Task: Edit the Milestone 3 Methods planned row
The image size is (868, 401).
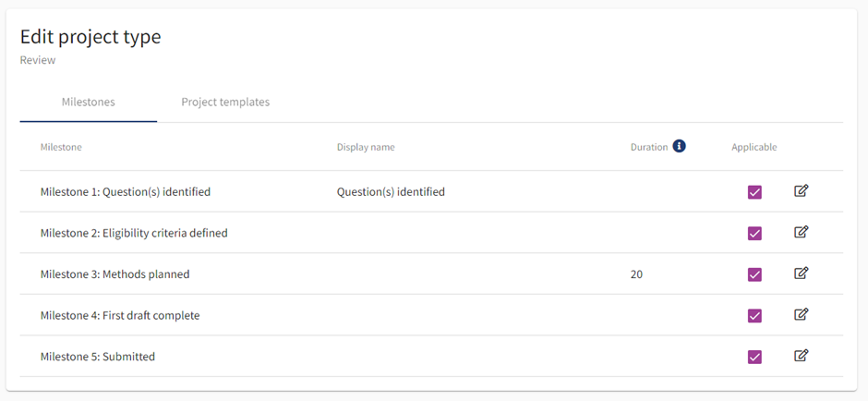Action: tap(802, 273)
